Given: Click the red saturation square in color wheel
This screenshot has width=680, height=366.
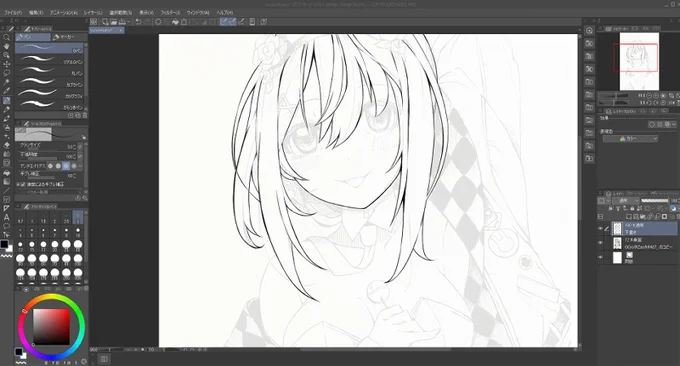Looking at the screenshot, I should tap(51, 327).
